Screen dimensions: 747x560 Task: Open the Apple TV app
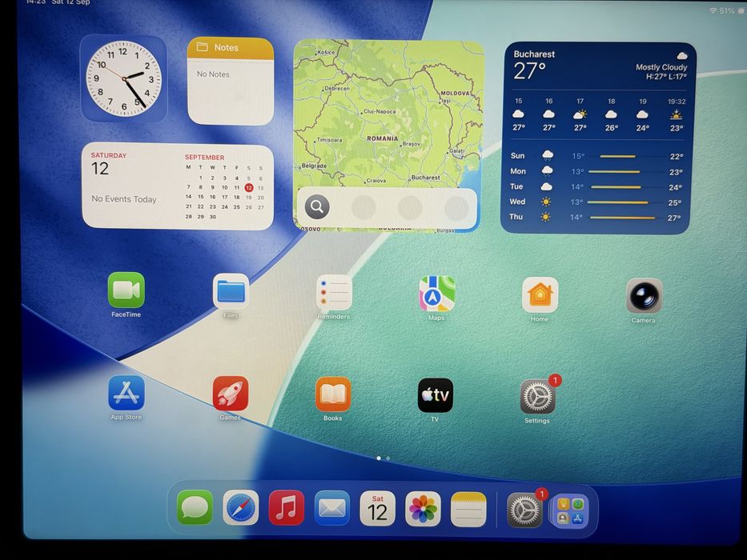click(436, 396)
